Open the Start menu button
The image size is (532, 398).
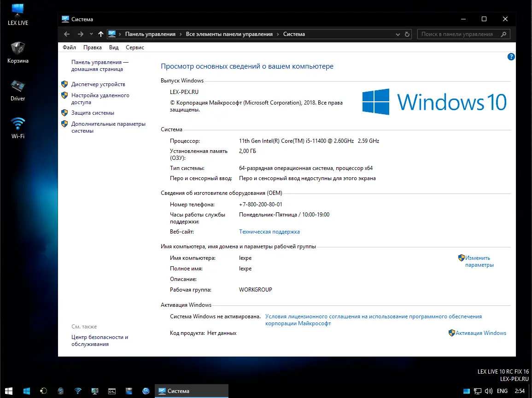pos(9,391)
